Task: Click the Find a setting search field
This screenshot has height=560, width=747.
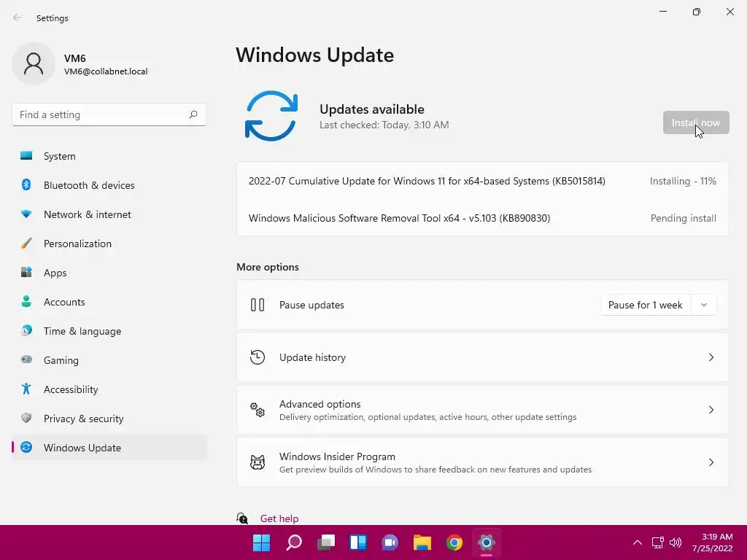Action: point(109,114)
